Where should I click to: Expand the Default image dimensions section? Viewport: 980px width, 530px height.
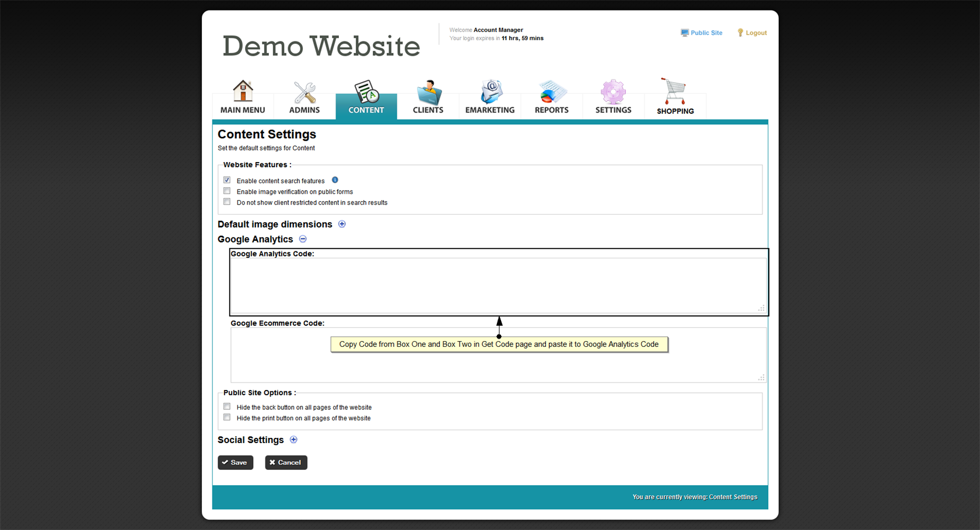[x=342, y=224]
